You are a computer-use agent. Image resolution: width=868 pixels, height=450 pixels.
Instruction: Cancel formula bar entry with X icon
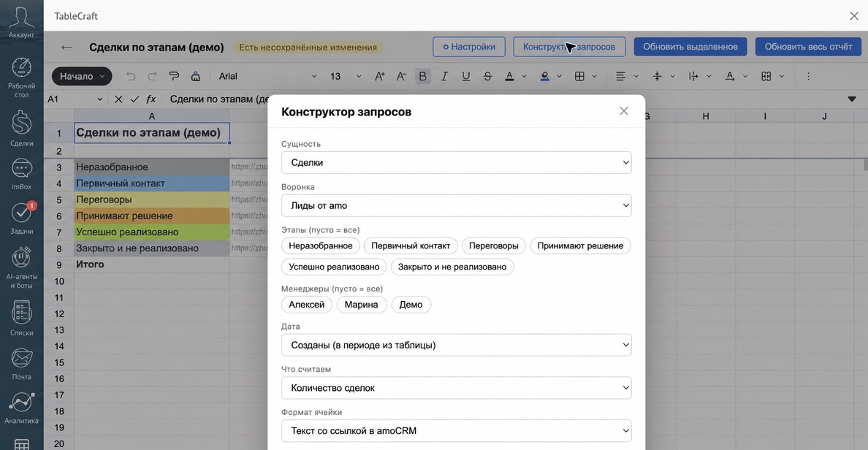coord(118,99)
